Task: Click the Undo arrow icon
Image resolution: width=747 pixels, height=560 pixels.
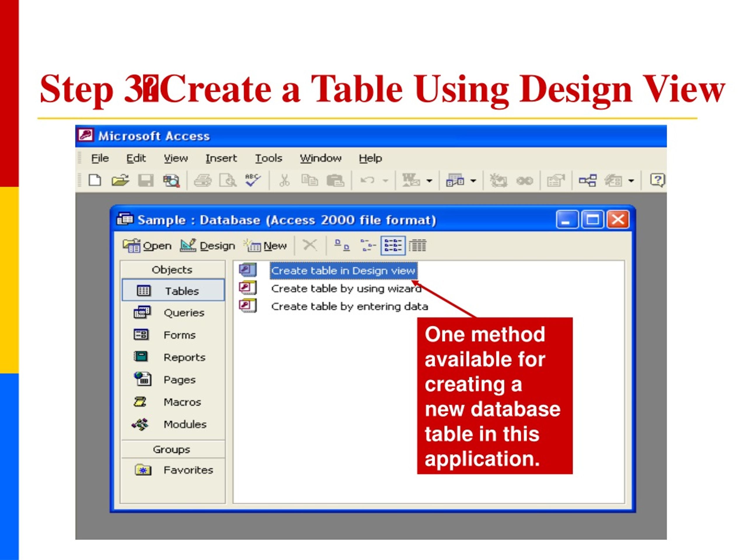Action: pyautogui.click(x=367, y=180)
